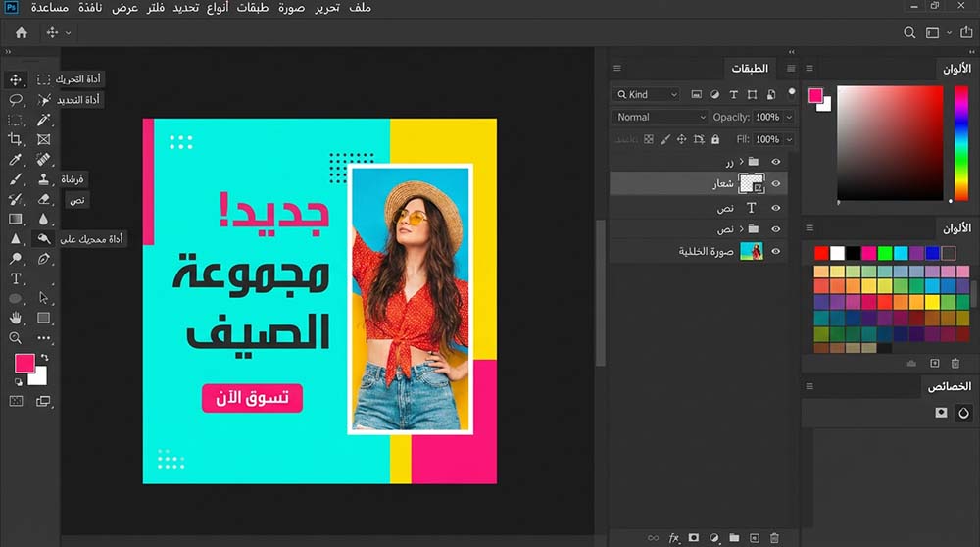Select the Dodge tool
The height and width of the screenshot is (547, 980).
point(16,258)
